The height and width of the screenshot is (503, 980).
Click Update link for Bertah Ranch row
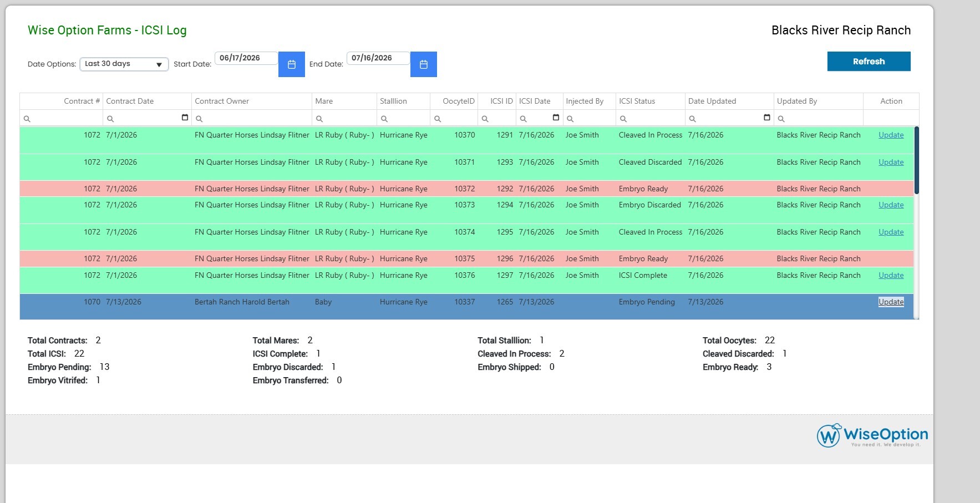tap(891, 302)
